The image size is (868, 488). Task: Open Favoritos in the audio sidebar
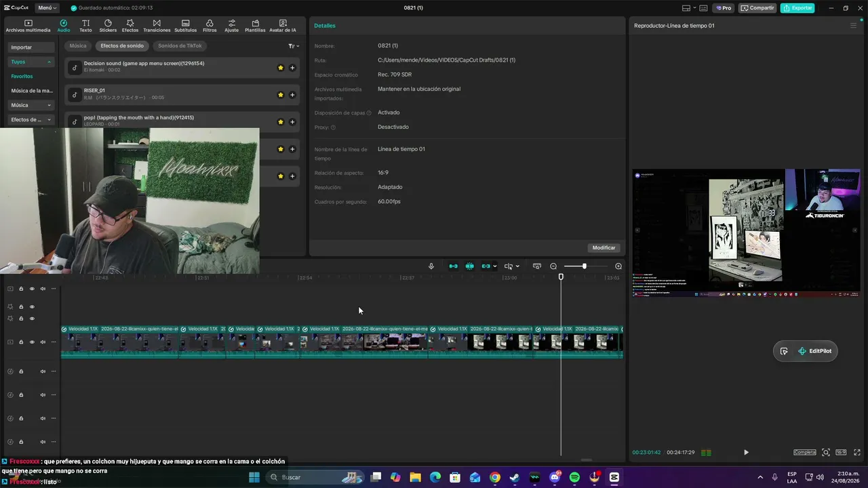click(22, 76)
